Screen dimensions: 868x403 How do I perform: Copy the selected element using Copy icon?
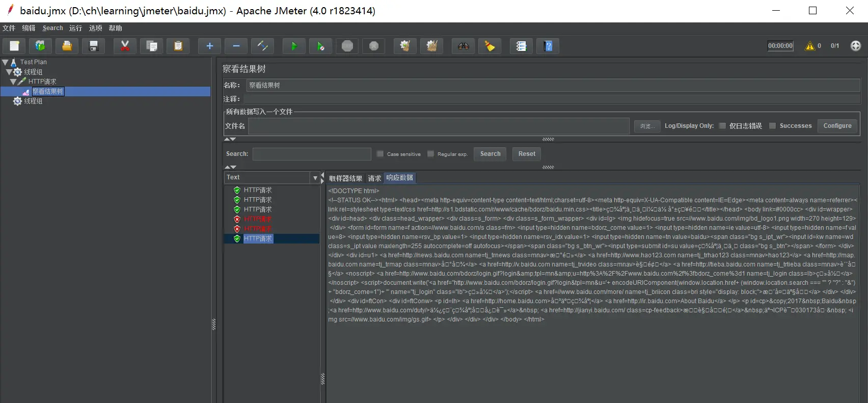152,46
